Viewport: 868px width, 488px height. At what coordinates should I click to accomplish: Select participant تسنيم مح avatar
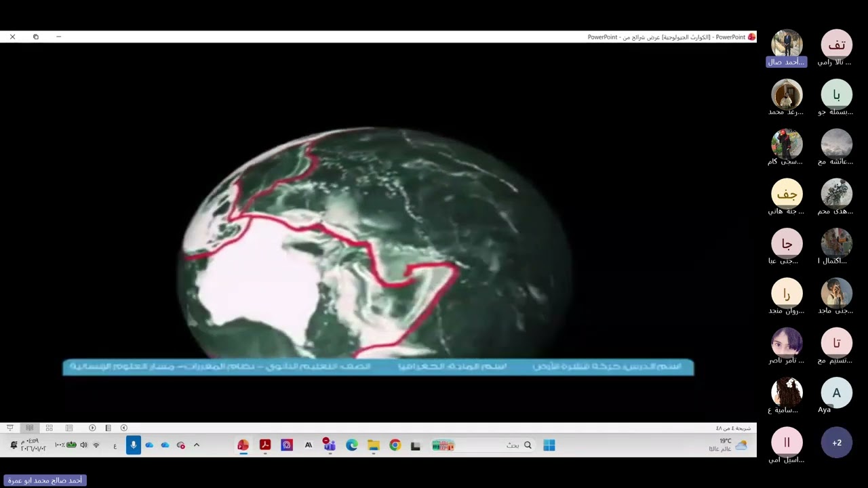click(x=837, y=343)
